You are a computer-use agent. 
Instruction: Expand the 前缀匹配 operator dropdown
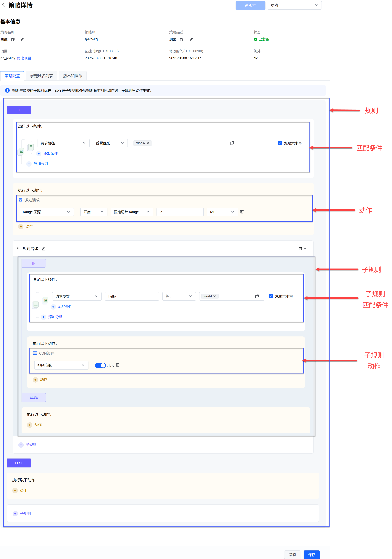point(110,143)
